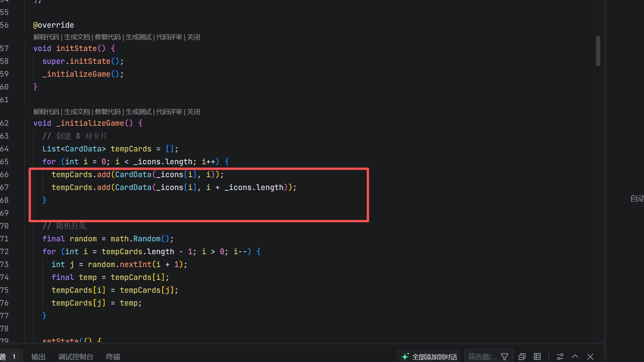Click 代码评审 above void _initializeGame

(169, 112)
